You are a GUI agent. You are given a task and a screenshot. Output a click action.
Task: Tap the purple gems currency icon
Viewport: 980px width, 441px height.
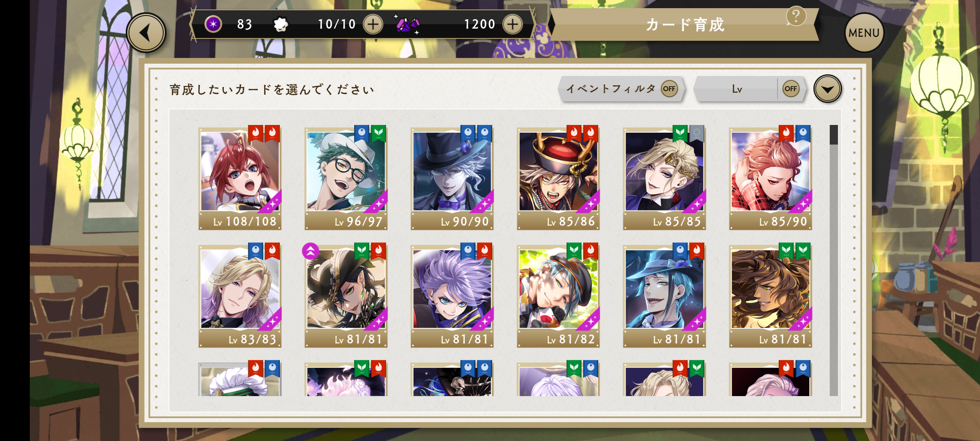(408, 24)
